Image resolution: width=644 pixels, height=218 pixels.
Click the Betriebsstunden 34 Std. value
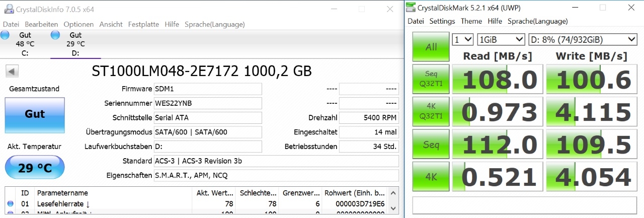(x=369, y=147)
